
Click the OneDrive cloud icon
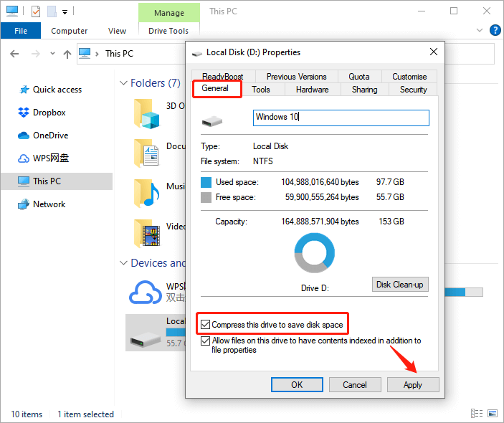tap(24, 136)
